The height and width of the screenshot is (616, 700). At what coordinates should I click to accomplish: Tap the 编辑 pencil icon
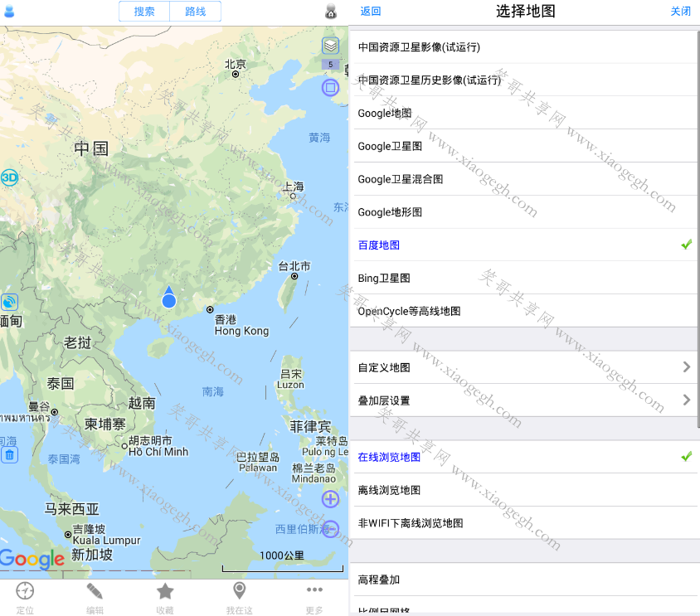point(95,591)
